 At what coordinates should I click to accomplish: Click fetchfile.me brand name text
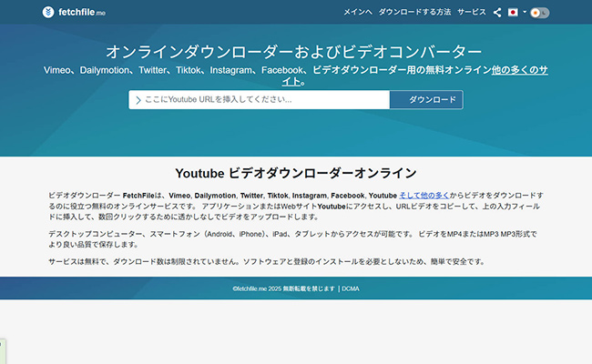click(82, 13)
